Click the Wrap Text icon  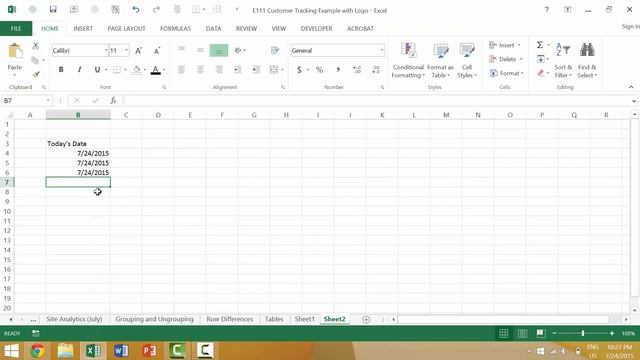tap(275, 50)
